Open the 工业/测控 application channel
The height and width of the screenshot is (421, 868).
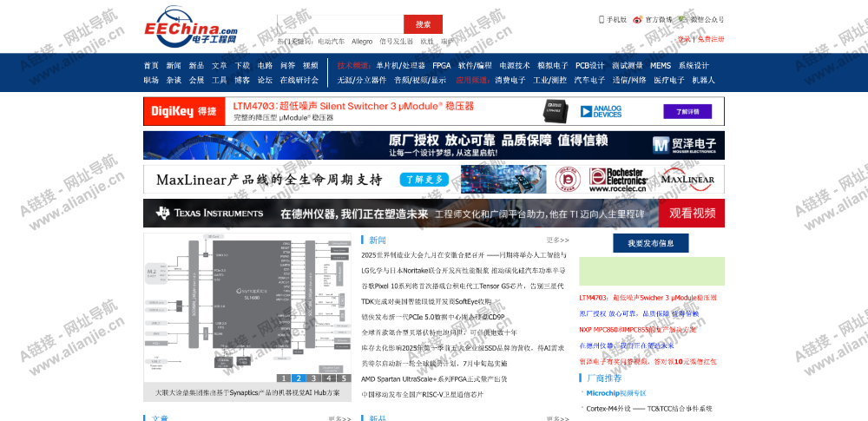point(549,80)
